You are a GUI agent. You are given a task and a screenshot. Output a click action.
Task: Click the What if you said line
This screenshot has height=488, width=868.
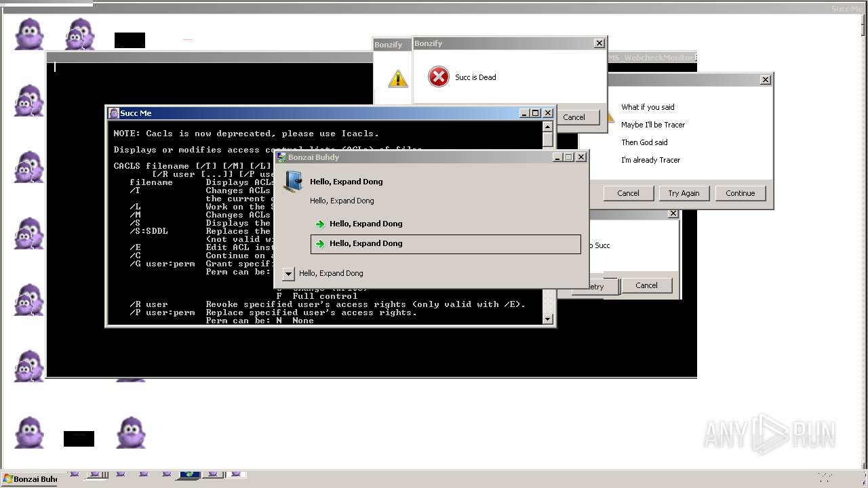(648, 107)
